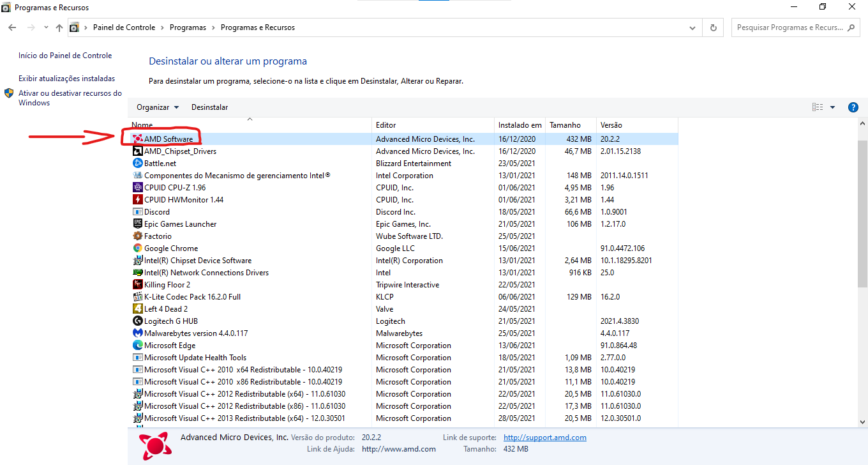
Task: Select Microsoft Visual C++ 2010 x86 row
Action: pos(403,382)
